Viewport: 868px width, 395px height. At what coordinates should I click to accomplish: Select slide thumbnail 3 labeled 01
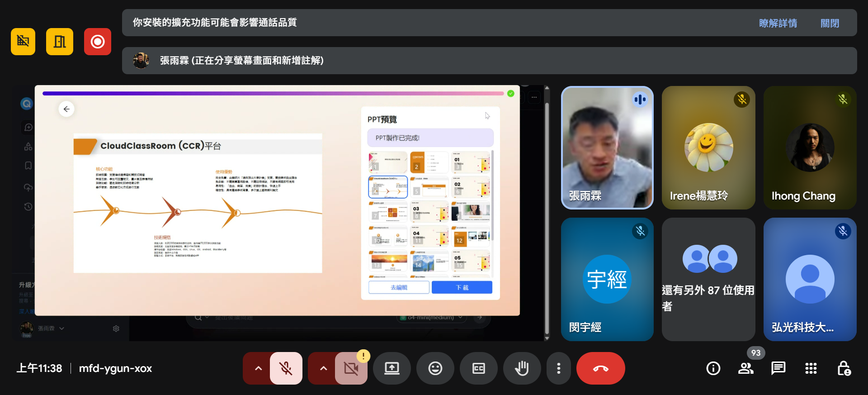click(x=471, y=162)
